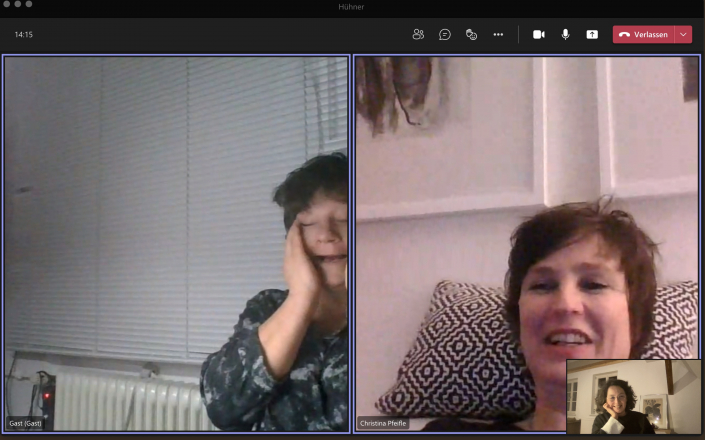Mute the microphone
The width and height of the screenshot is (705, 440).
pyautogui.click(x=565, y=34)
